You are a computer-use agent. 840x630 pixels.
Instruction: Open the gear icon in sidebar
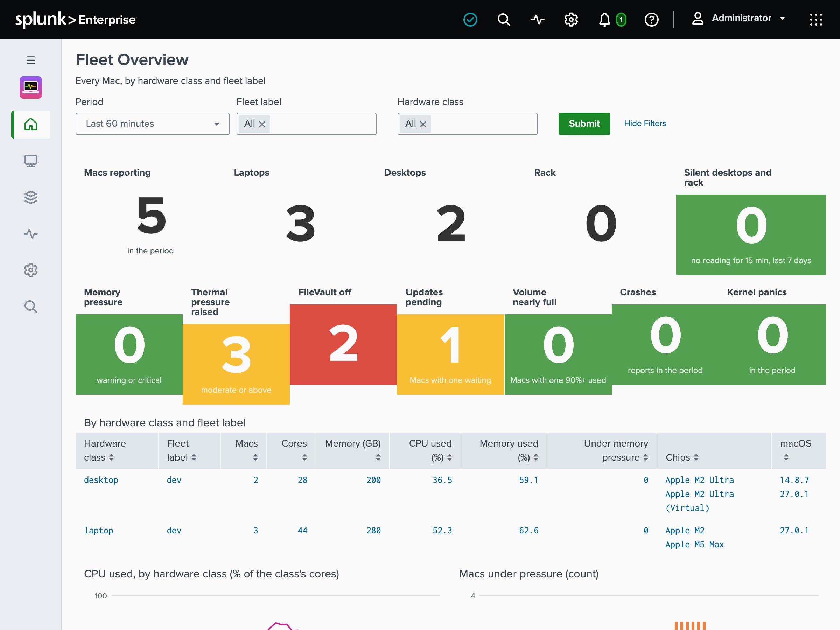click(x=31, y=270)
